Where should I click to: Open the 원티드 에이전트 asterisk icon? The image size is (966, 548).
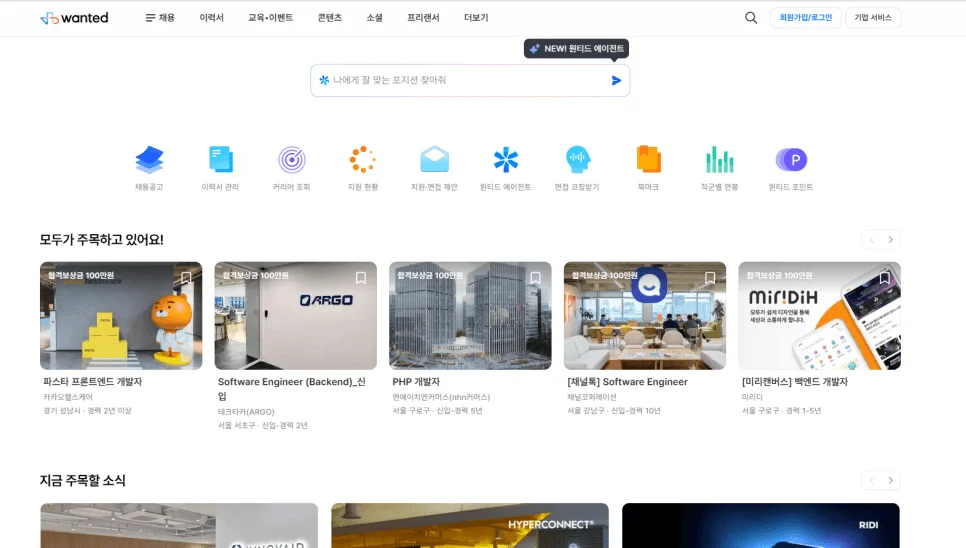pos(506,160)
